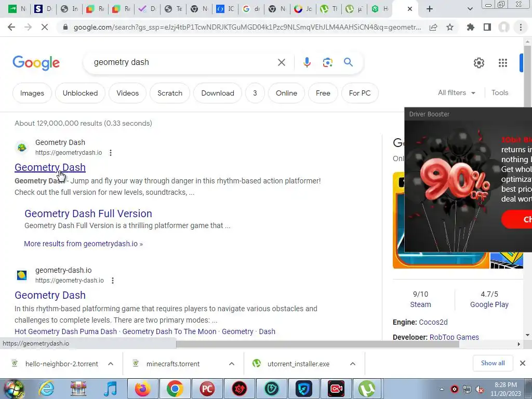Screen dimensions: 532x399
Task: Open the Chrome three-dot menu
Action: [521, 28]
